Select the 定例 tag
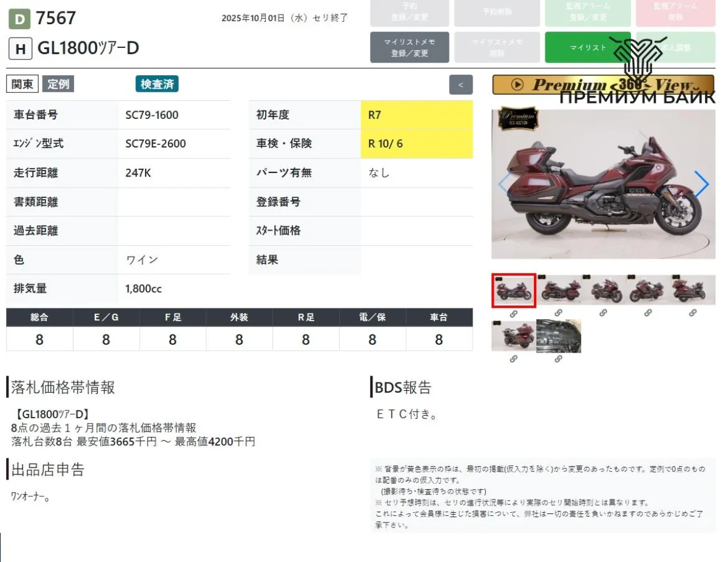 pos(58,84)
